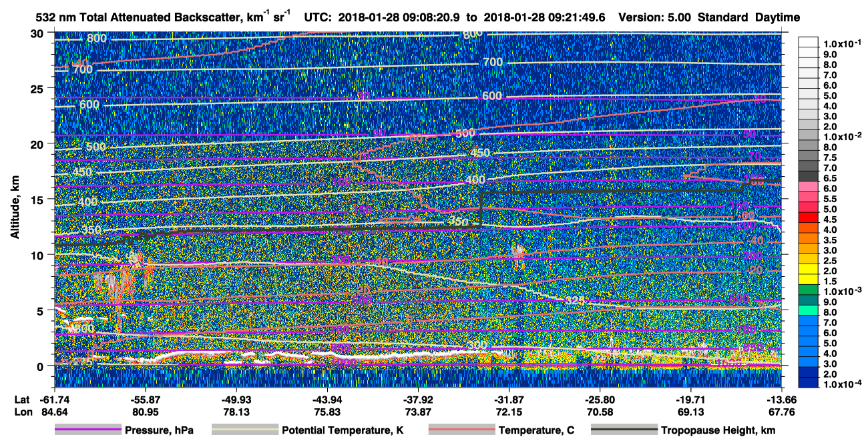Click the altitude tick label 10
868x445 pixels.
tap(39, 255)
